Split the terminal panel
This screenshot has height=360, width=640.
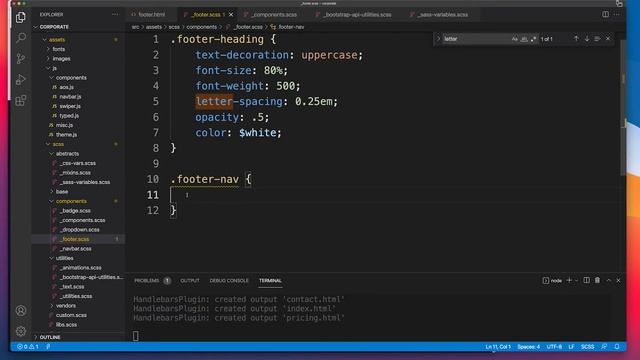click(587, 280)
